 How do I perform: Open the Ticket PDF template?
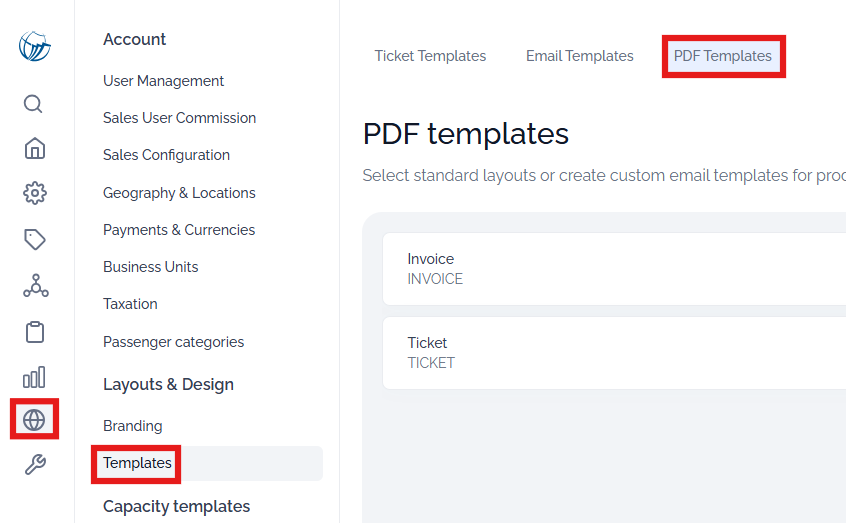coord(614,353)
